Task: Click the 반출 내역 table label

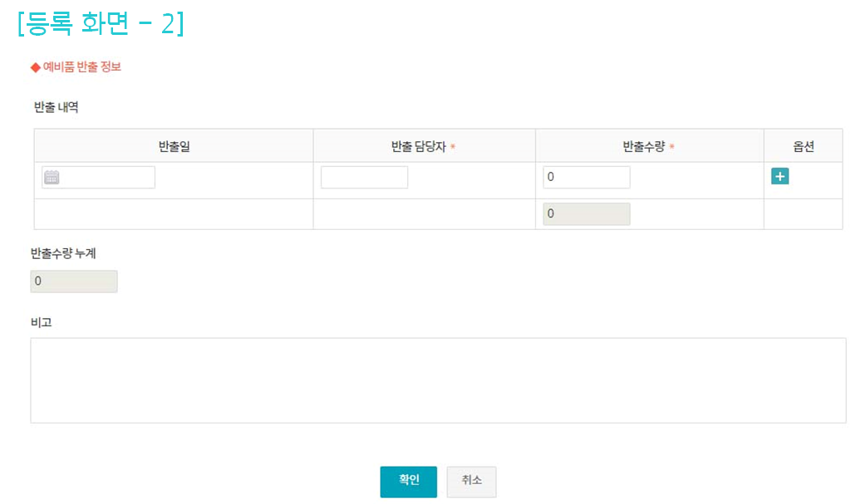Action: pyautogui.click(x=56, y=107)
